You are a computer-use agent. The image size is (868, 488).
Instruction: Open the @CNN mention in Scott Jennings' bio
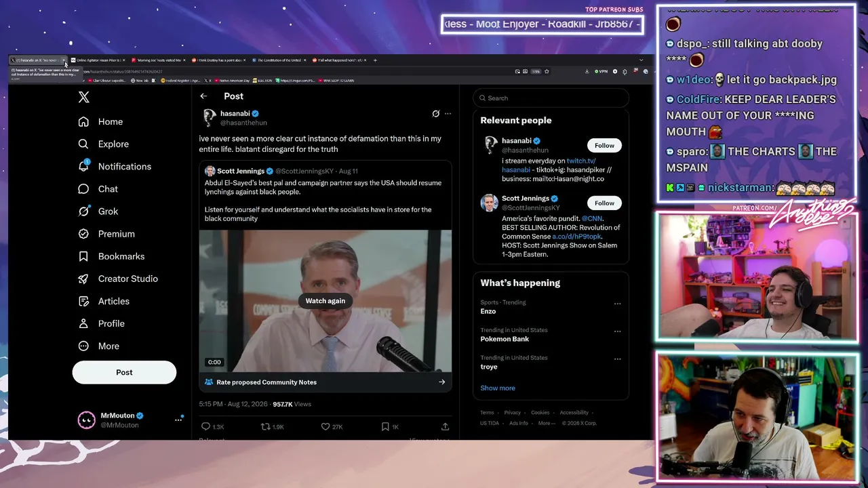[592, 219]
